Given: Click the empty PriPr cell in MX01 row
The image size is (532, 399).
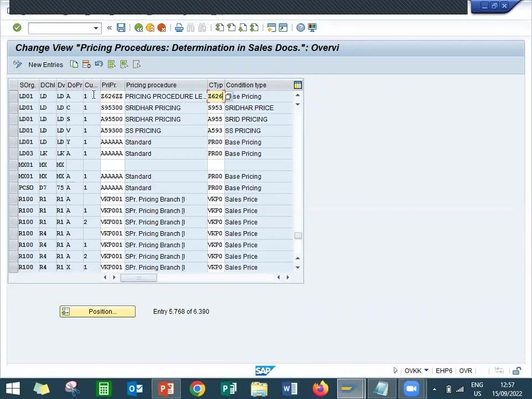Looking at the screenshot, I should tap(112, 165).
